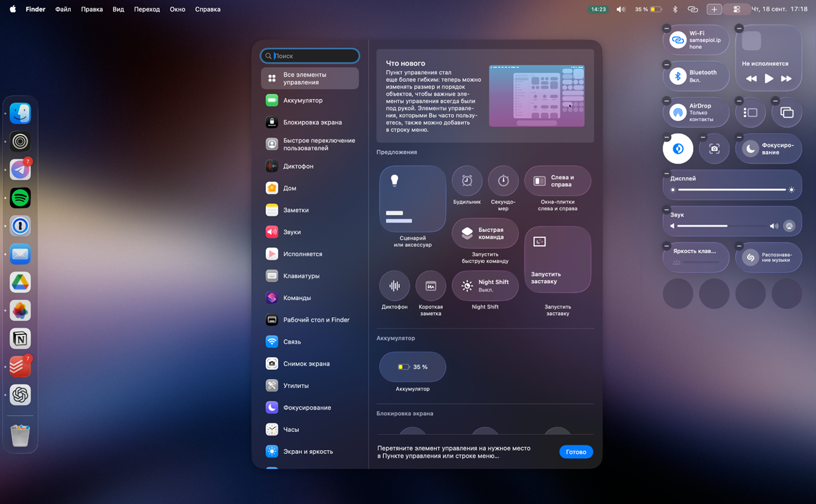
Task: Open the Переход menu
Action: pos(147,9)
